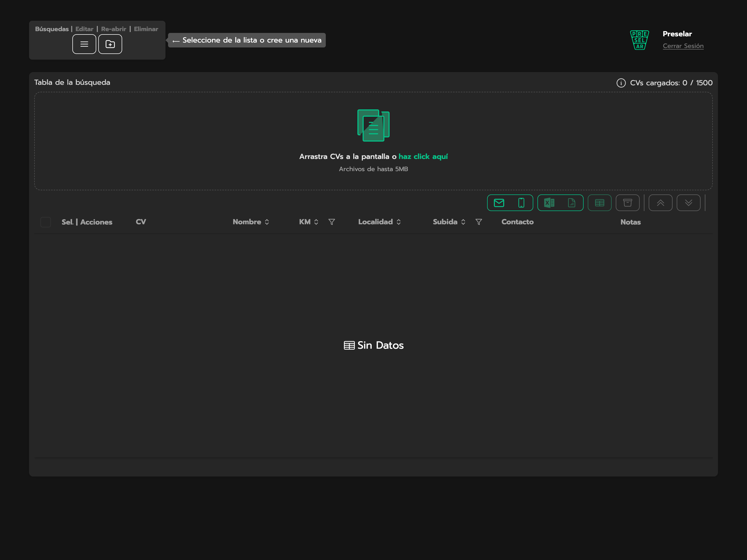Click the archive box icon button
Viewport: 747px width, 560px height.
pos(627,203)
